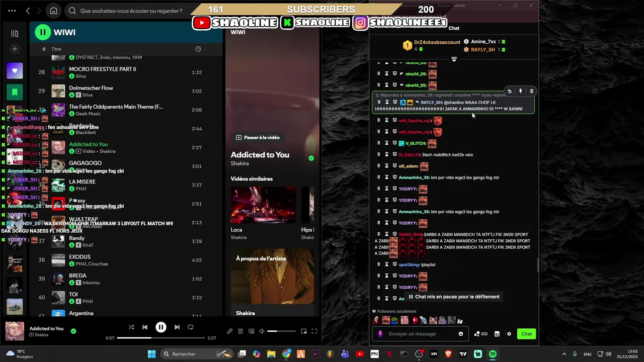Sort by duration clock icon
The height and width of the screenshot is (362, 644).
(198, 49)
